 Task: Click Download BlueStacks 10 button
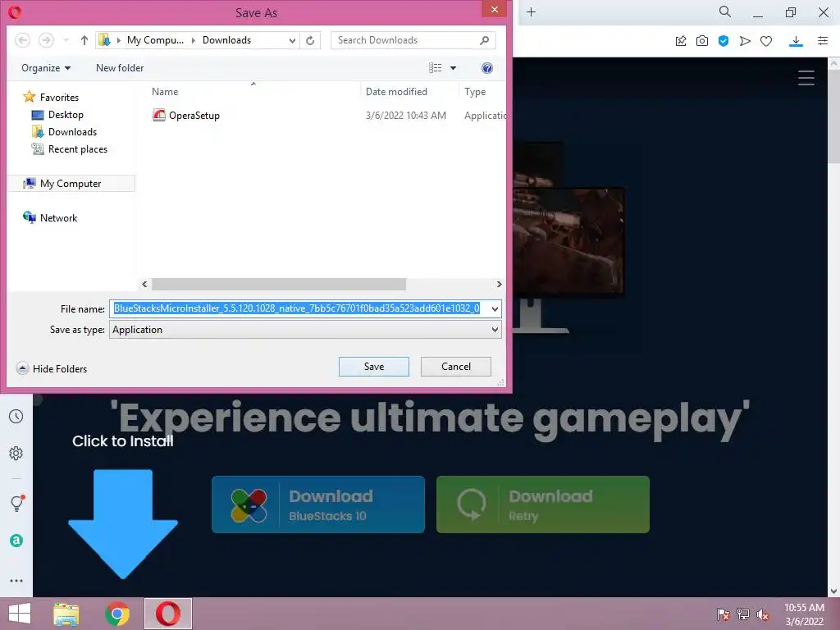click(318, 504)
